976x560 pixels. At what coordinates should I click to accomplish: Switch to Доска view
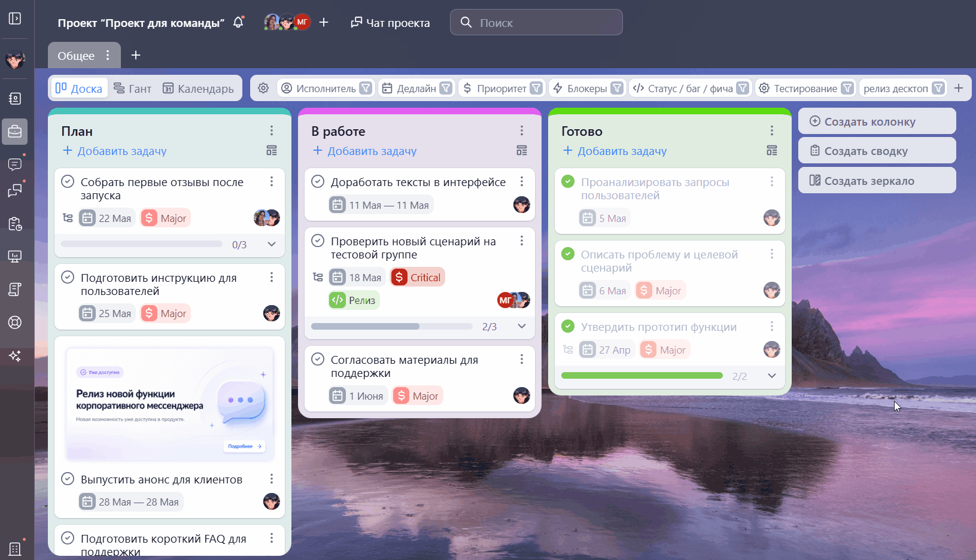79,89
